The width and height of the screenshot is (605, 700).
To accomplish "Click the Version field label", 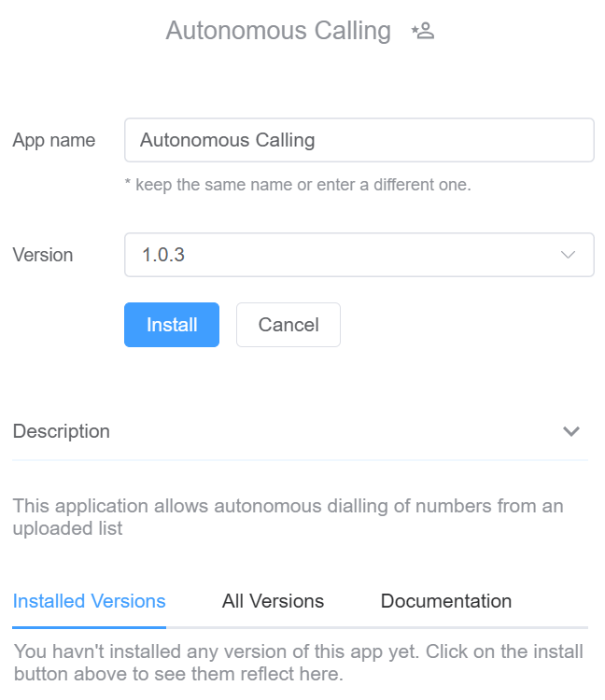I will pyautogui.click(x=43, y=255).
